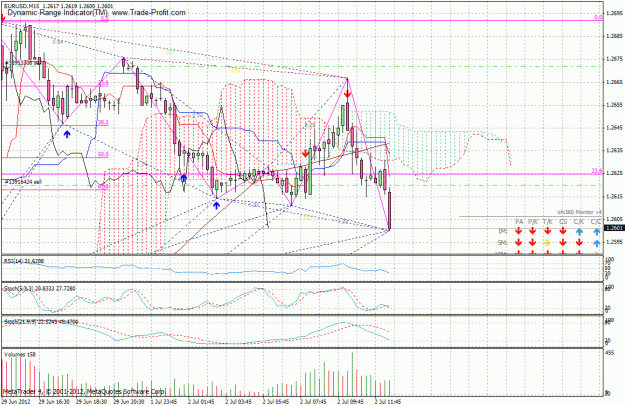The image size is (625, 406).
Task: Click the EURUSD,M15 symbol header text
Action: [21, 6]
